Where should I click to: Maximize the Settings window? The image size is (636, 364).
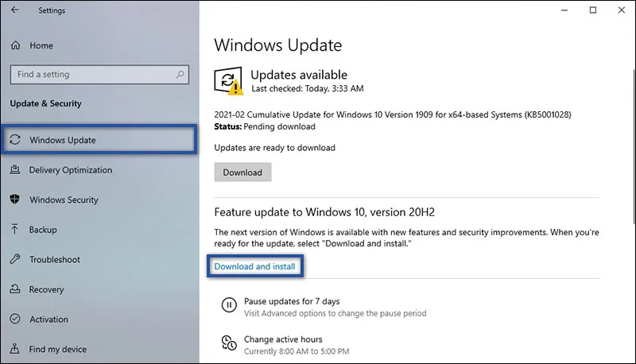pyautogui.click(x=593, y=10)
